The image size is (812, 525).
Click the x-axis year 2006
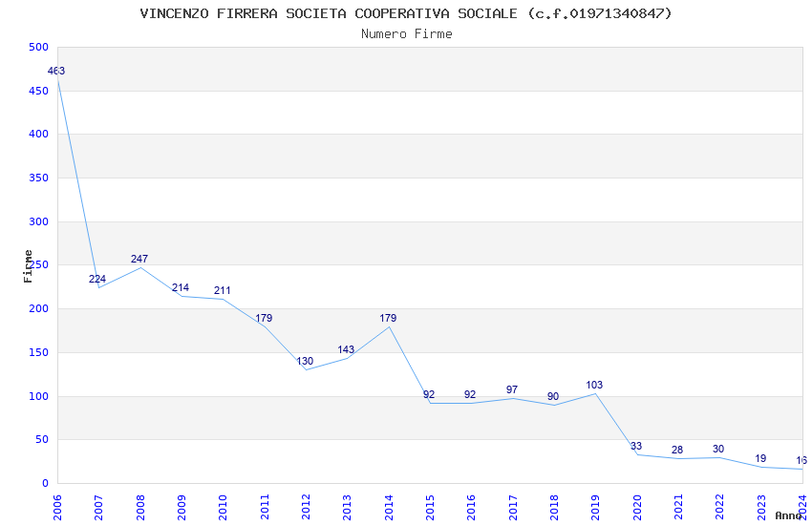57,507
